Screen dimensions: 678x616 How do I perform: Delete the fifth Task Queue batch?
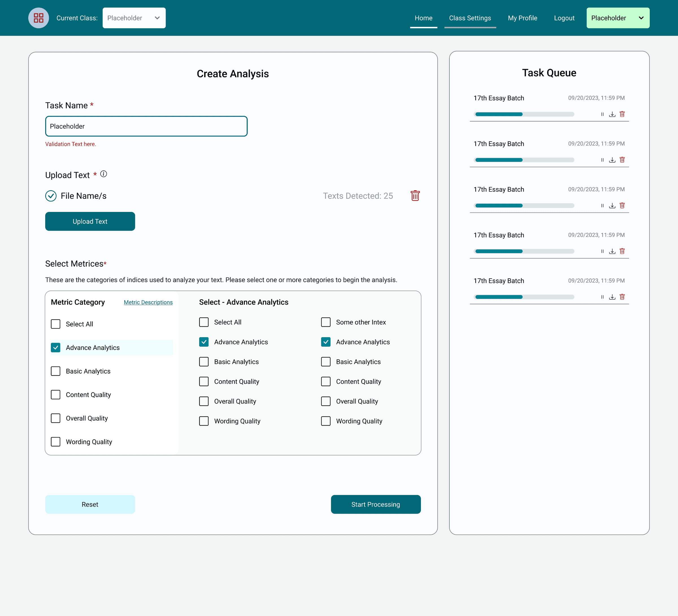pyautogui.click(x=622, y=297)
